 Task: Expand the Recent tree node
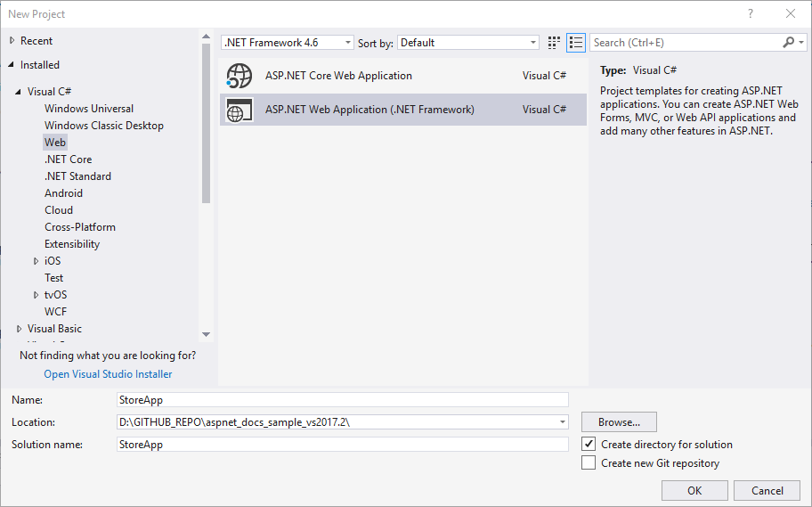(x=12, y=41)
